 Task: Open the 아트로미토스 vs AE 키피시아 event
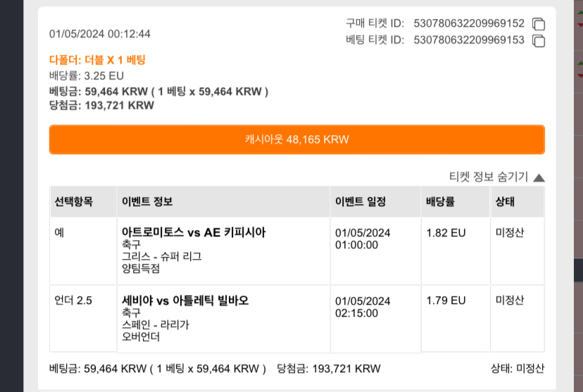[x=194, y=232]
